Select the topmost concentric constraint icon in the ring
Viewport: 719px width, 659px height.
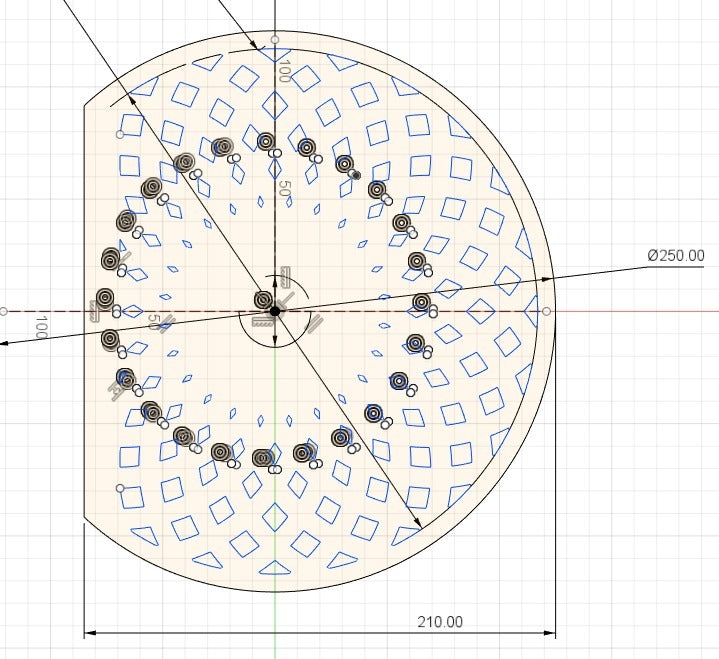[265, 141]
